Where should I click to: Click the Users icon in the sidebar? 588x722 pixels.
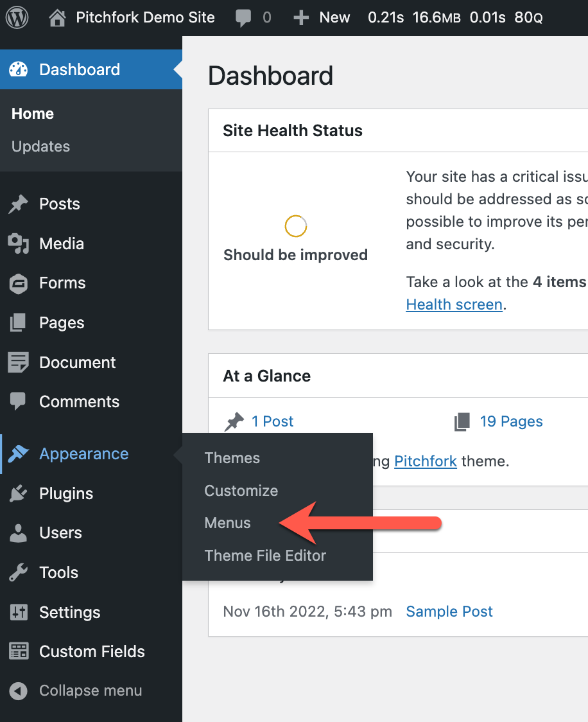[x=19, y=533]
